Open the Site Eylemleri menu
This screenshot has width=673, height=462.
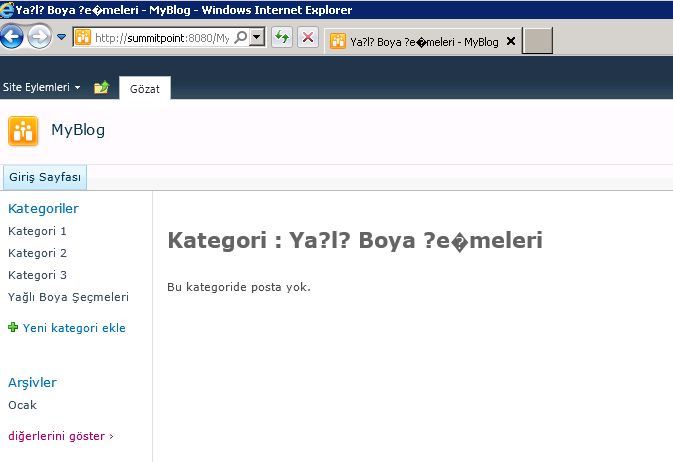(41, 88)
